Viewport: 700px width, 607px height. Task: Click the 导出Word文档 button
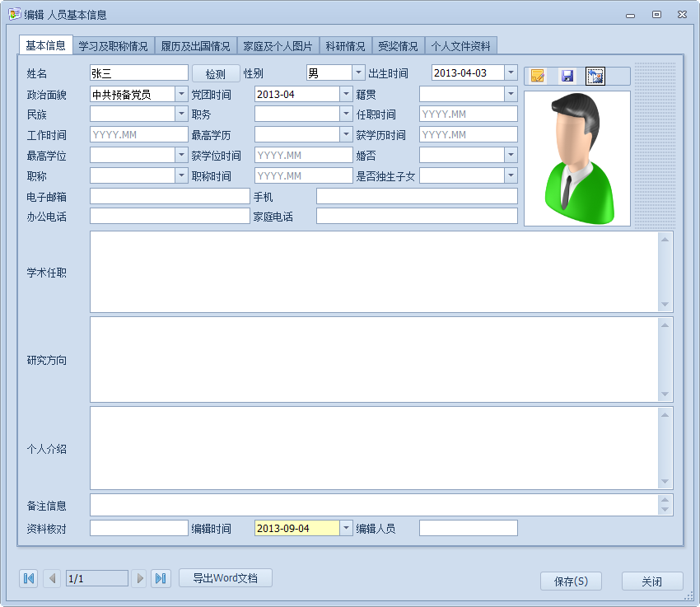point(225,578)
